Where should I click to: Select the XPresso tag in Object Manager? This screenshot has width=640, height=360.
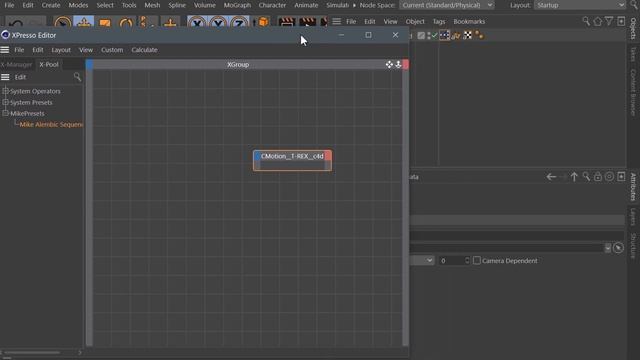pyautogui.click(x=444, y=36)
